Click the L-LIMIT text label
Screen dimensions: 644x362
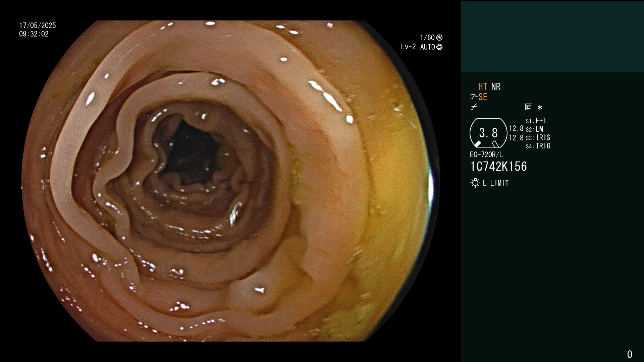point(496,183)
